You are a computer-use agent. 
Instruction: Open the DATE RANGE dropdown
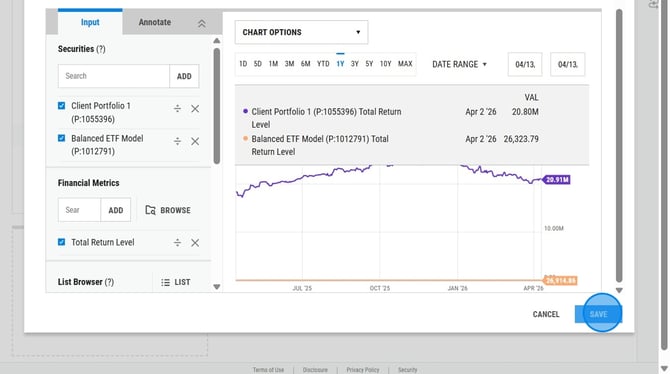tap(459, 64)
